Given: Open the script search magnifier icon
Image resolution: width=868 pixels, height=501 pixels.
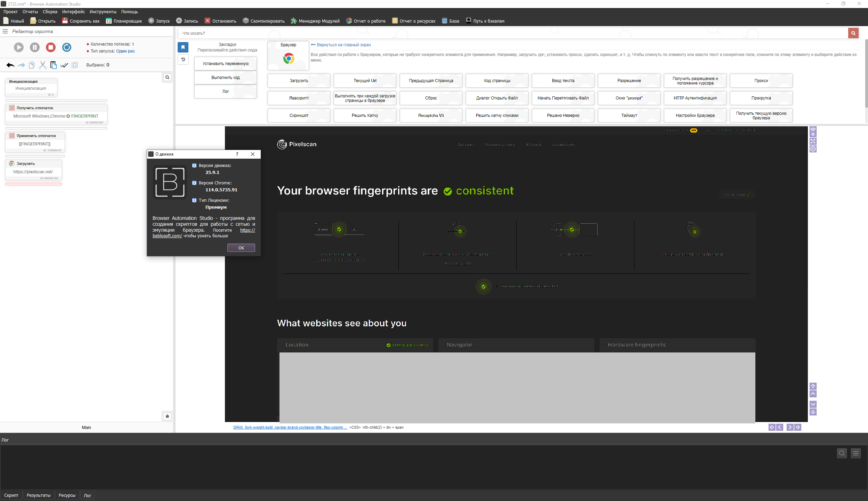Looking at the screenshot, I should coord(167,77).
